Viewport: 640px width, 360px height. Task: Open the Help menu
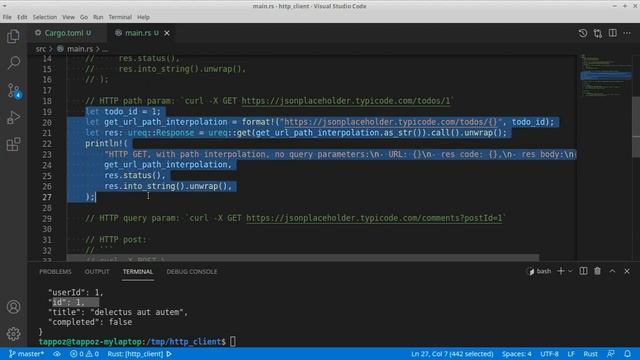click(x=143, y=17)
